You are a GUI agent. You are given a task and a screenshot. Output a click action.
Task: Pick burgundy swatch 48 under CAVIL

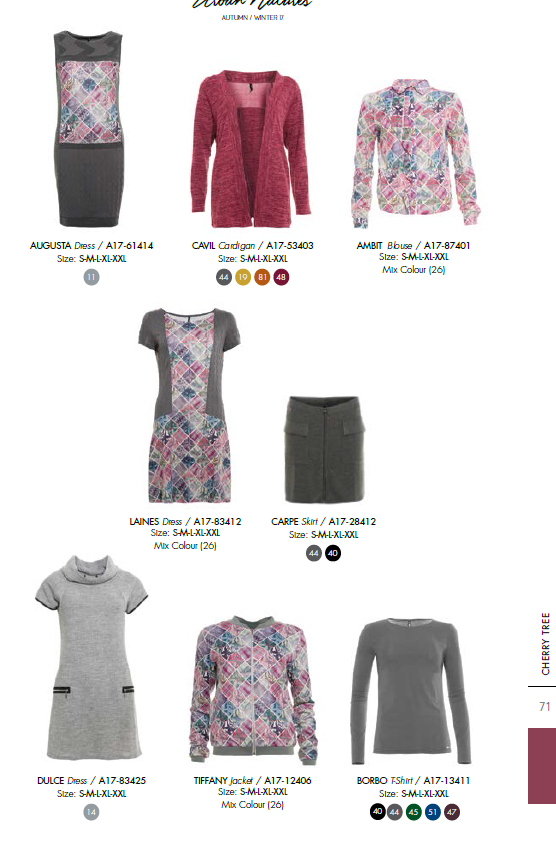coord(280,277)
